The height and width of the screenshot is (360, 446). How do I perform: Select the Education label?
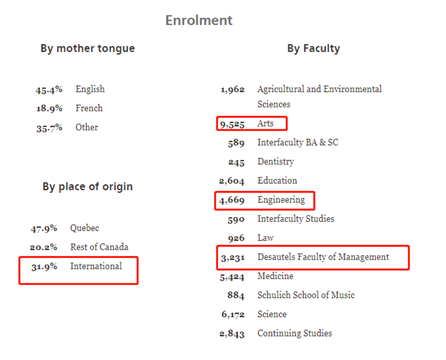277,180
